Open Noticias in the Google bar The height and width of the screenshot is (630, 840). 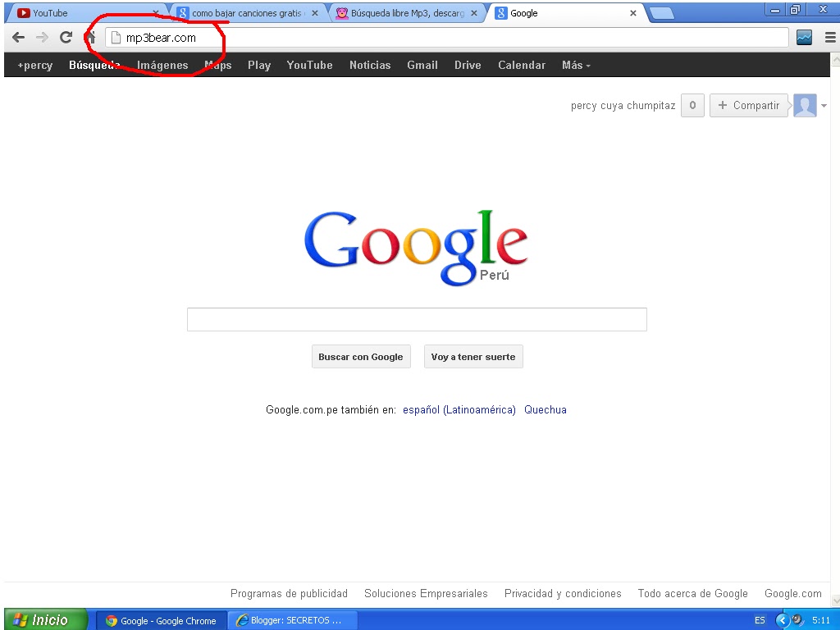point(370,66)
